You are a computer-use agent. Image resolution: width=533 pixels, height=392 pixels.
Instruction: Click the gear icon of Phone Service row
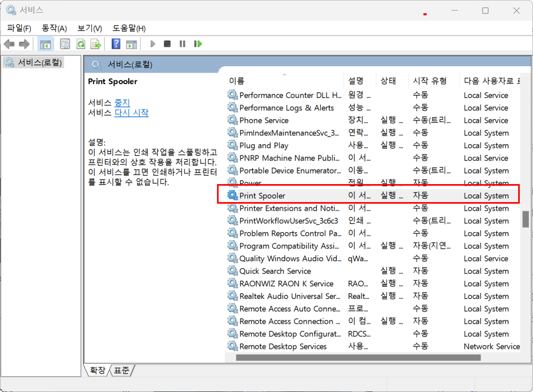coord(232,120)
